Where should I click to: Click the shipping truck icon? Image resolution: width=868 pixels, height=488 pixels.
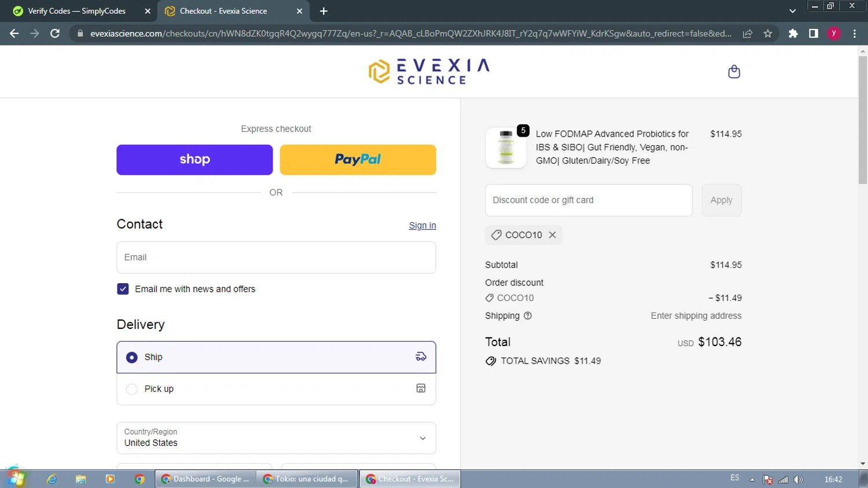coord(421,357)
